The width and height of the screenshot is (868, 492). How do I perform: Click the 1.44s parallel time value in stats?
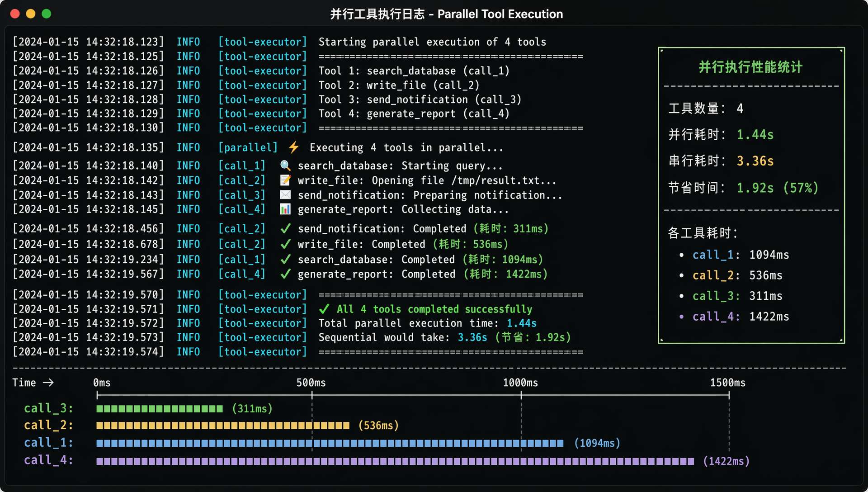tap(755, 135)
